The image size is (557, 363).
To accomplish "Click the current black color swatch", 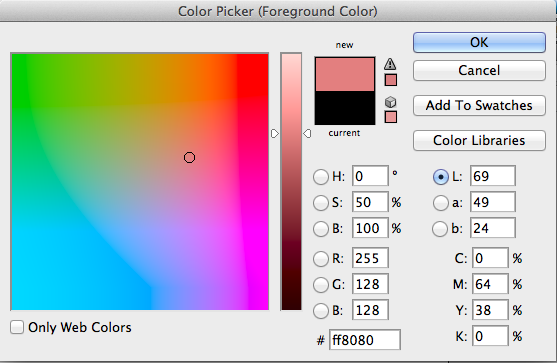I will click(x=345, y=108).
